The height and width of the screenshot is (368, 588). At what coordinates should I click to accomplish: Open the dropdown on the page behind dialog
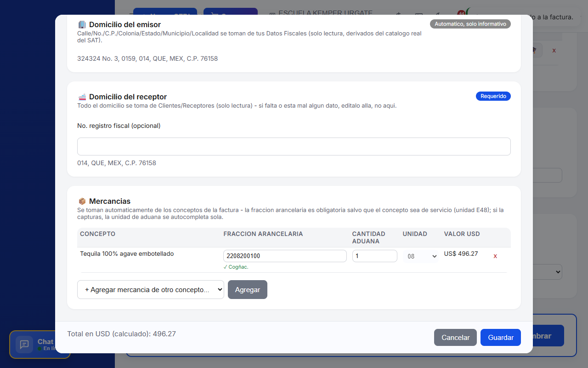coord(548,271)
